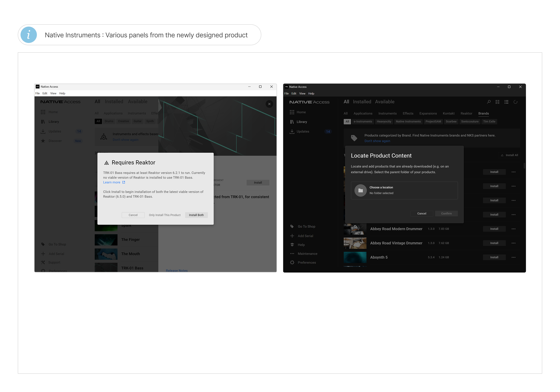Click Install Both in Requires Reaktor dialog
This screenshot has width=560, height=392.
click(196, 215)
